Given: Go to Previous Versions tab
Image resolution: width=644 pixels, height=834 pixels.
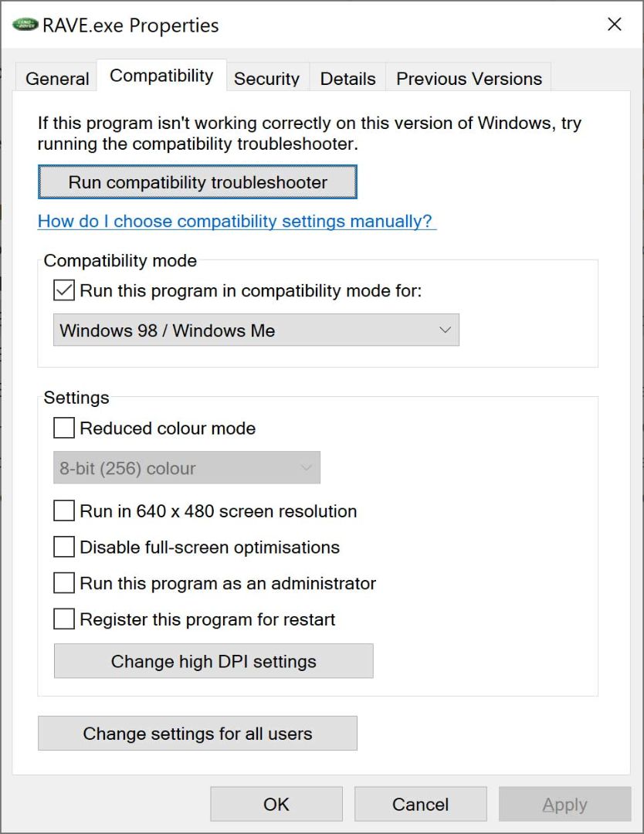Looking at the screenshot, I should (x=469, y=78).
